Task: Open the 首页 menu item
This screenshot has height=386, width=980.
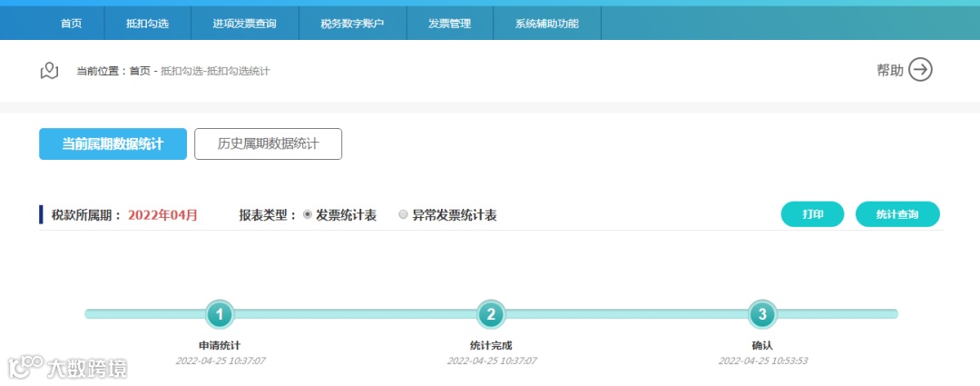Action: (72, 24)
